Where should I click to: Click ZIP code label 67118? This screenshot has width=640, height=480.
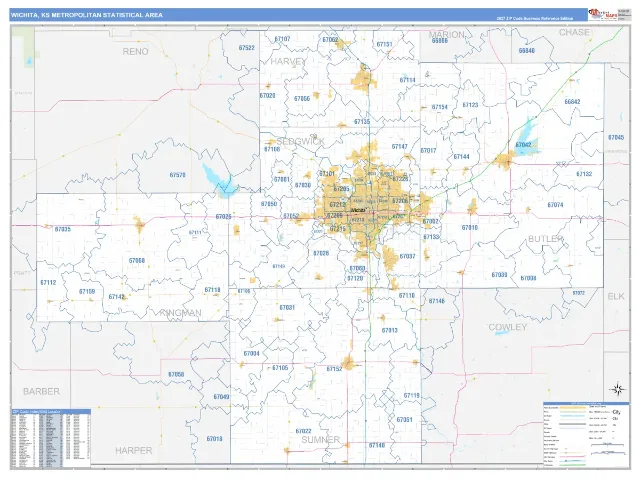click(x=212, y=290)
